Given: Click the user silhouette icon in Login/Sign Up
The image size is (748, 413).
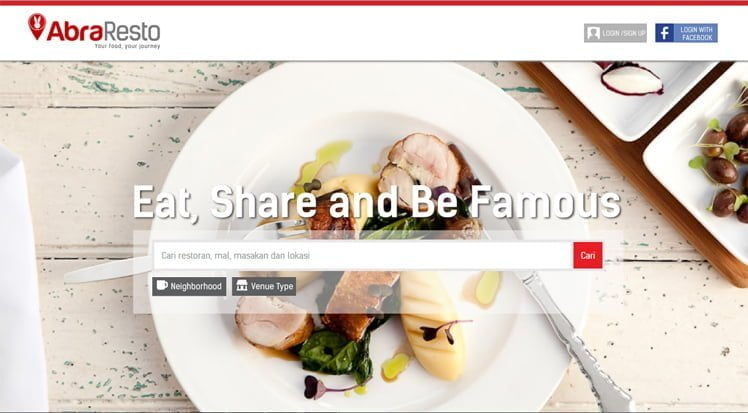Looking at the screenshot, I should click(593, 33).
